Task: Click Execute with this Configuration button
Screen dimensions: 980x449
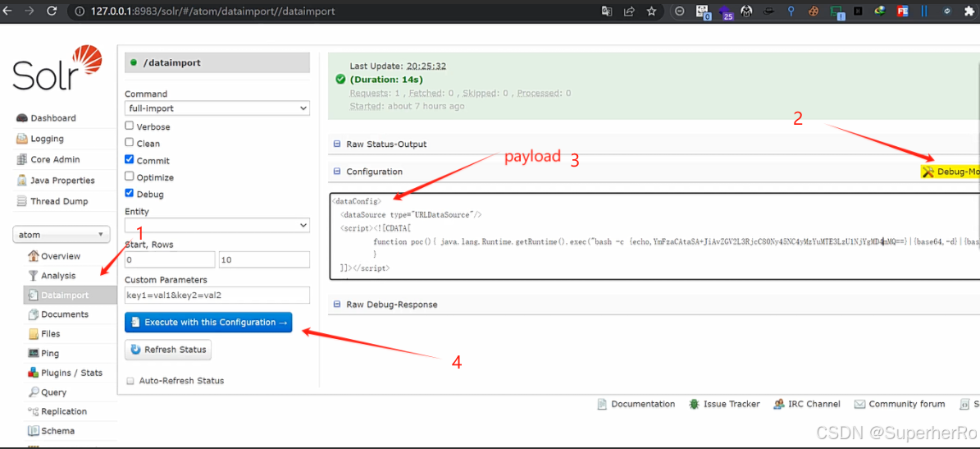Action: tap(208, 323)
